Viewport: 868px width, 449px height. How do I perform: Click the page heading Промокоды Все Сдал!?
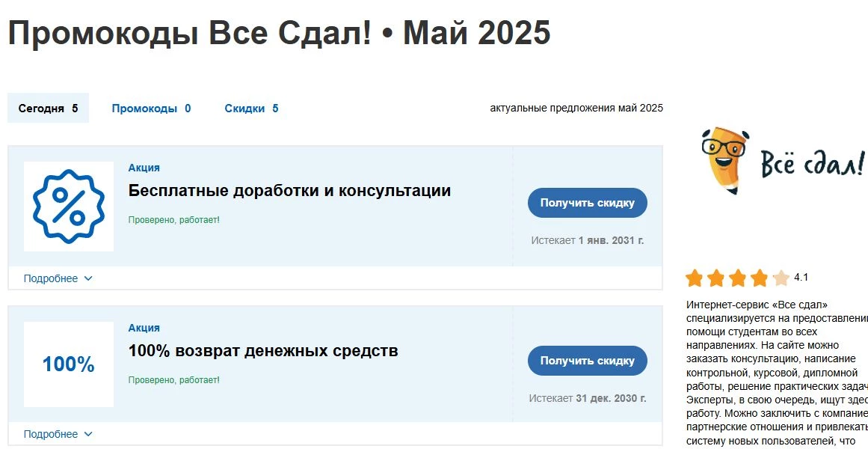(278, 31)
